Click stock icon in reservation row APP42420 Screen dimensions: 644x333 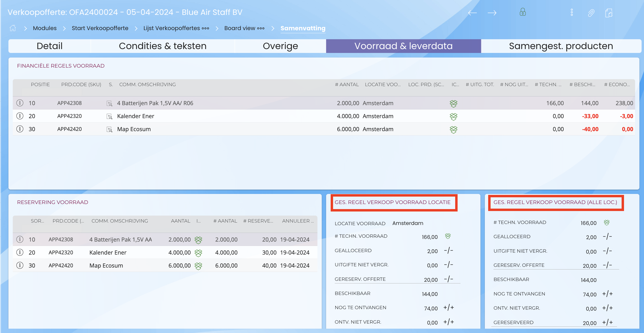tap(198, 266)
